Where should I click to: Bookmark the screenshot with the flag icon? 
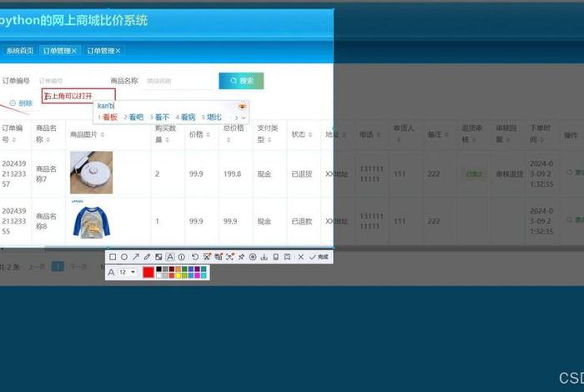click(287, 257)
